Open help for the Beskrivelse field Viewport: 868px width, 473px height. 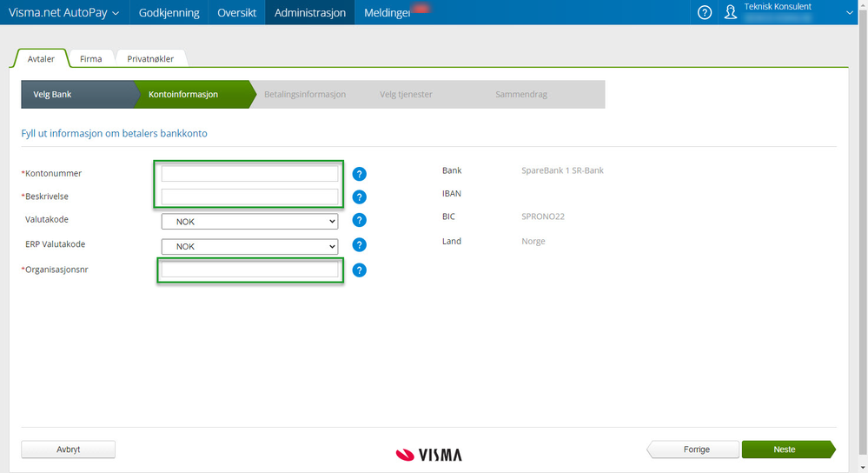(359, 197)
